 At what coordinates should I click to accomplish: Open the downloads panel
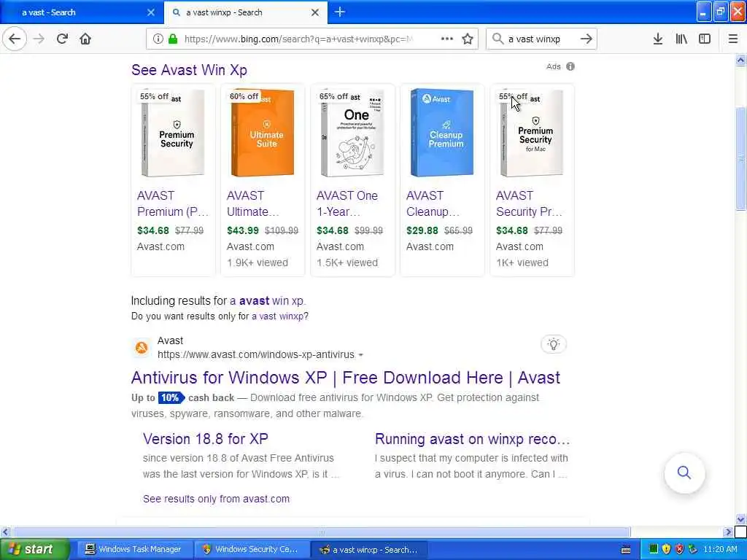point(657,39)
